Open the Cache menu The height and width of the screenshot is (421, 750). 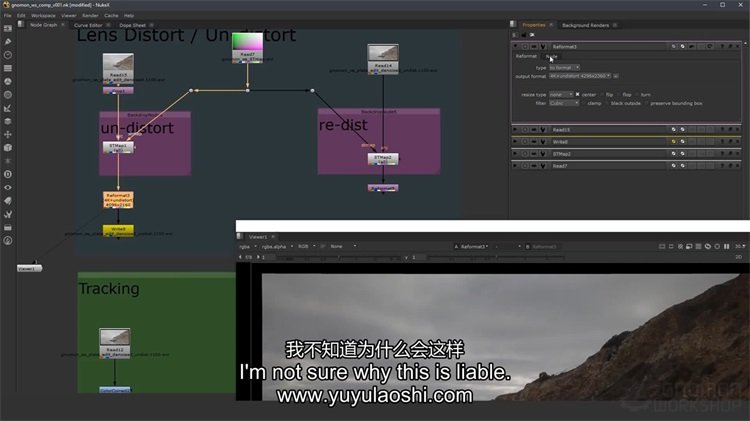[x=111, y=15]
